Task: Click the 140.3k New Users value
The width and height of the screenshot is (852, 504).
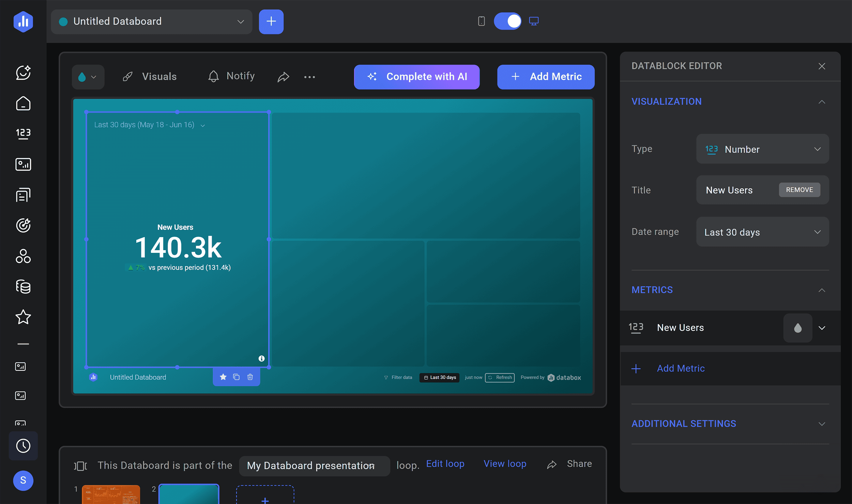Action: (178, 248)
